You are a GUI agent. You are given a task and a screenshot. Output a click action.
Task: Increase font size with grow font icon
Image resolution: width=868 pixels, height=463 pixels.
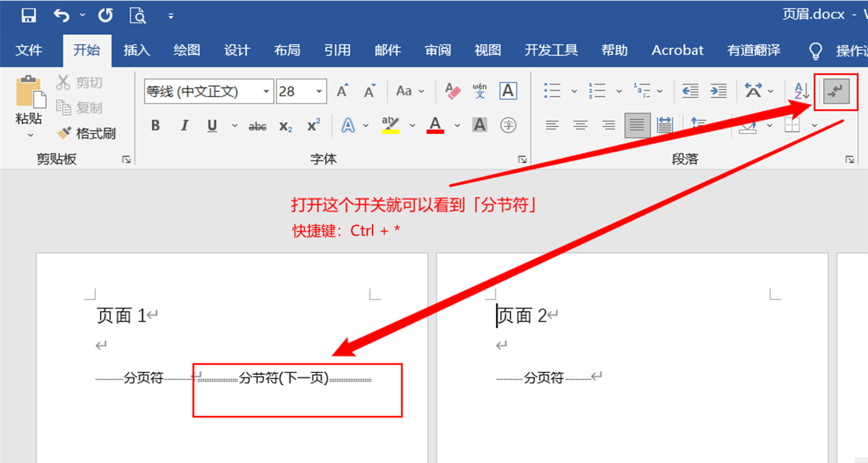point(342,91)
